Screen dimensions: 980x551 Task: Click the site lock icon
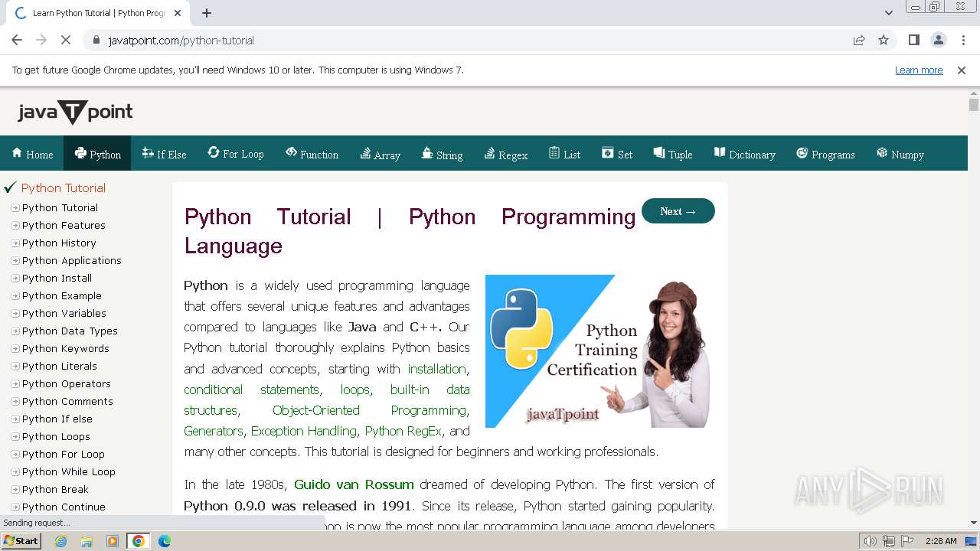click(96, 40)
